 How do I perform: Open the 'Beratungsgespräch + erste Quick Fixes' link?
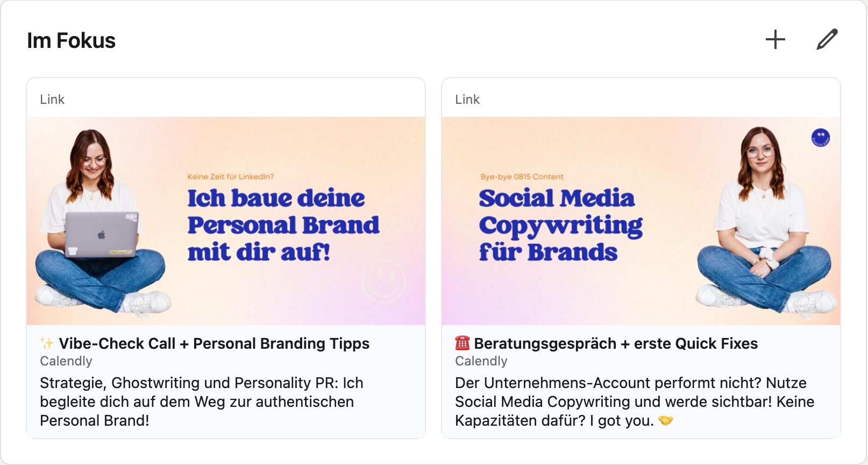click(615, 343)
